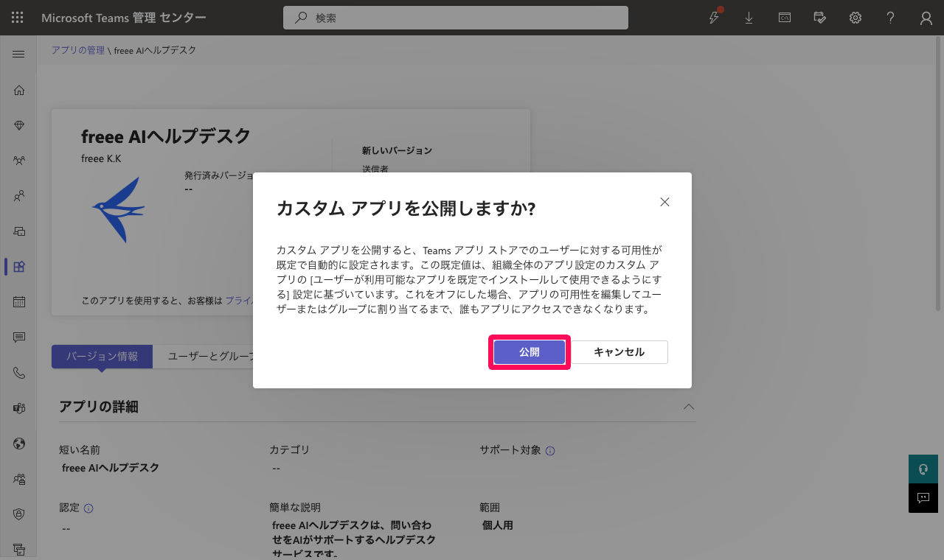Click the freee AIヘルプデスク app title

[x=166, y=136]
